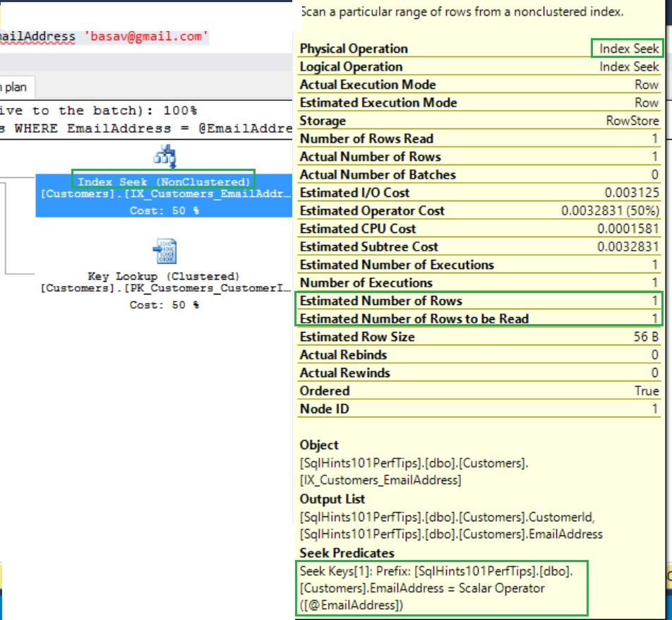Click the Output List heading
Screen dimensions: 672x620
332,499
